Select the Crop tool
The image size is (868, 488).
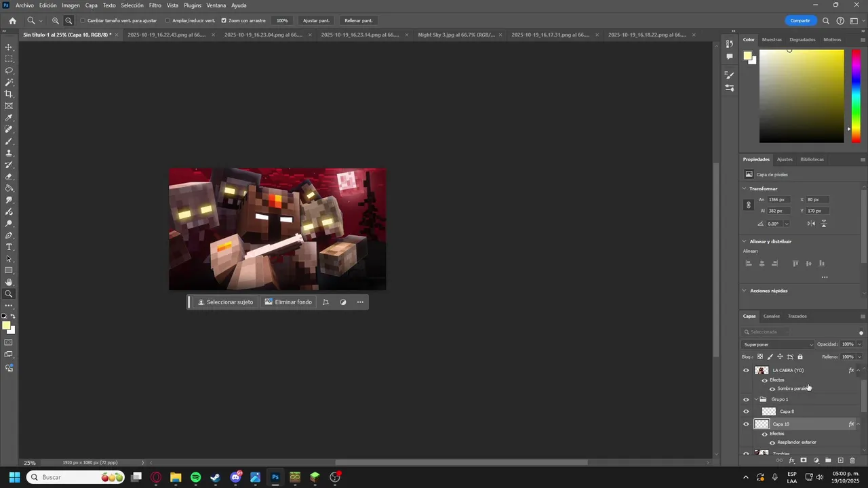coord(9,94)
